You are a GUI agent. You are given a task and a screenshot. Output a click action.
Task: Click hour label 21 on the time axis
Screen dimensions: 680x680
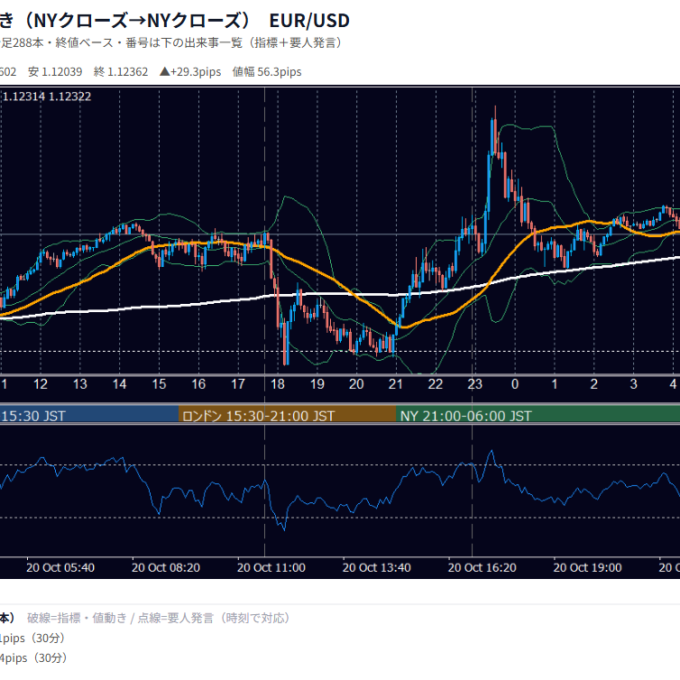click(396, 384)
